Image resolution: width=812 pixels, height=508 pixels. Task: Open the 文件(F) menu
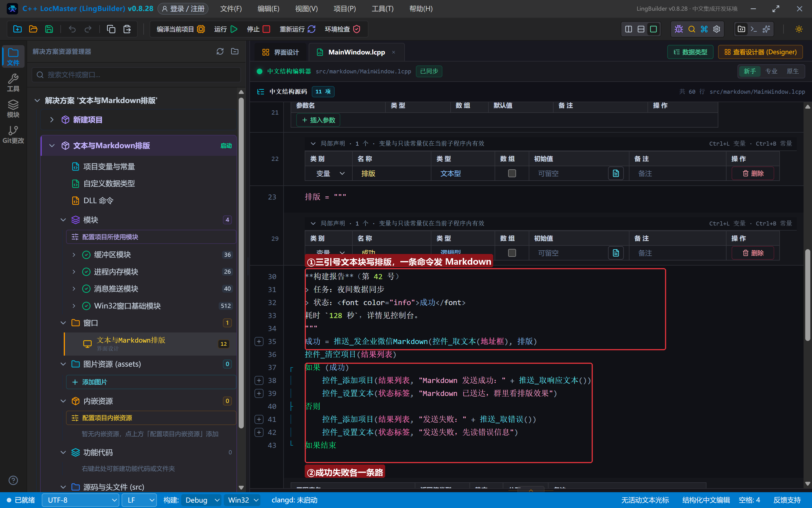[x=231, y=9]
